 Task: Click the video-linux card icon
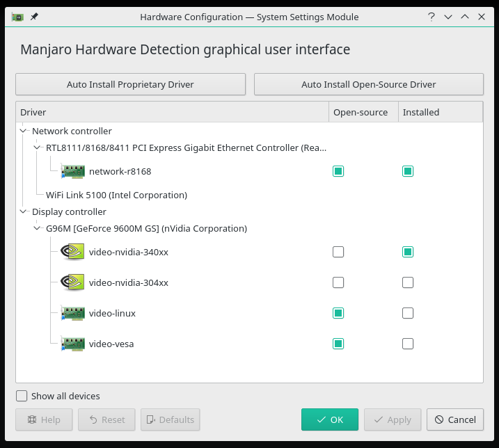pyautogui.click(x=72, y=313)
